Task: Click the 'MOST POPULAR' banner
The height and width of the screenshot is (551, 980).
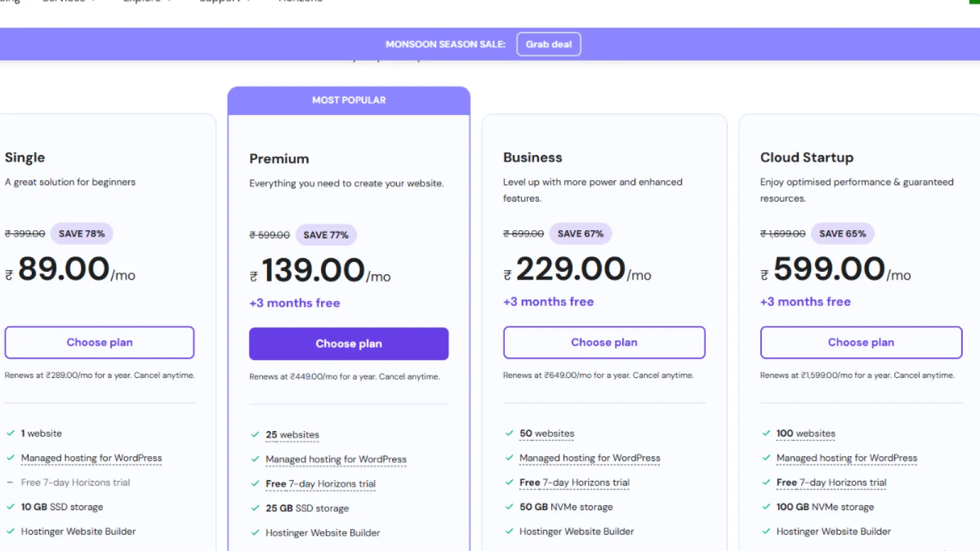Action: [x=349, y=100]
